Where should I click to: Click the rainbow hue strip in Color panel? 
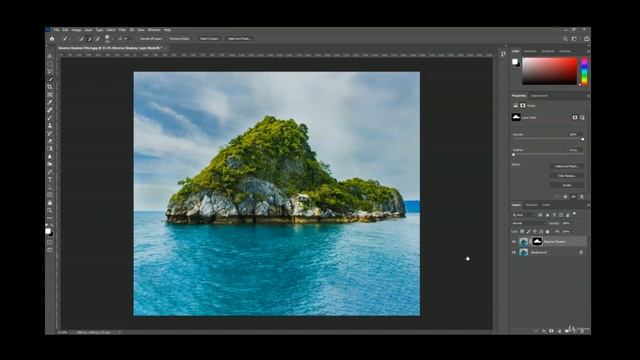584,71
